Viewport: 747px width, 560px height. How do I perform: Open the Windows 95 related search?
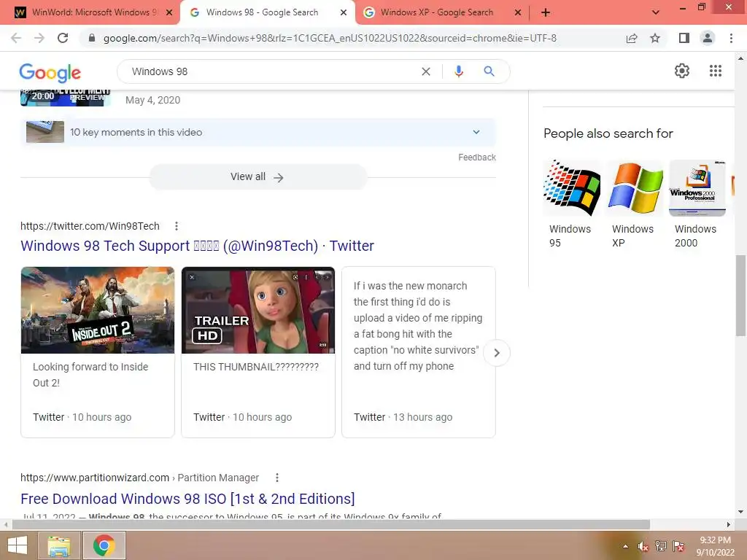tap(572, 204)
